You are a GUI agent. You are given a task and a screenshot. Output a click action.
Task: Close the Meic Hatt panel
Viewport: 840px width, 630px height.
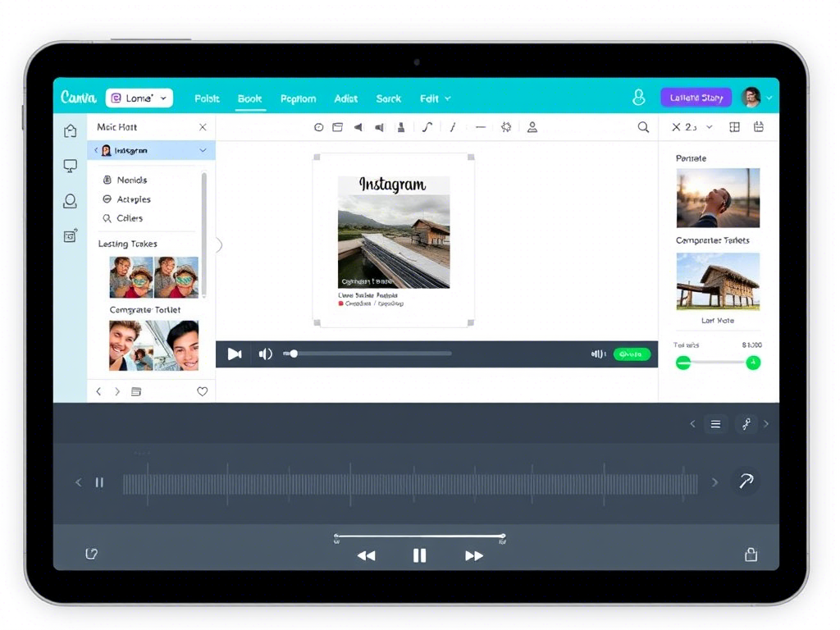coord(203,127)
